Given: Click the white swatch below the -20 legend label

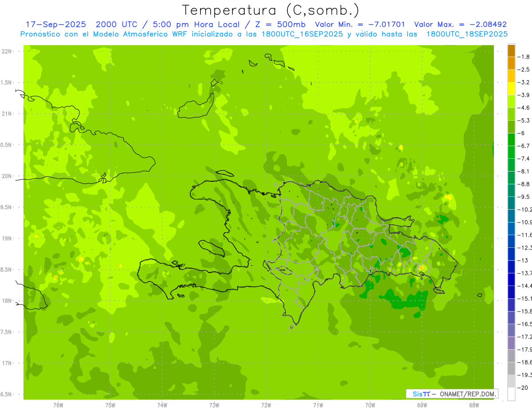Looking at the screenshot, I should pos(511,394).
